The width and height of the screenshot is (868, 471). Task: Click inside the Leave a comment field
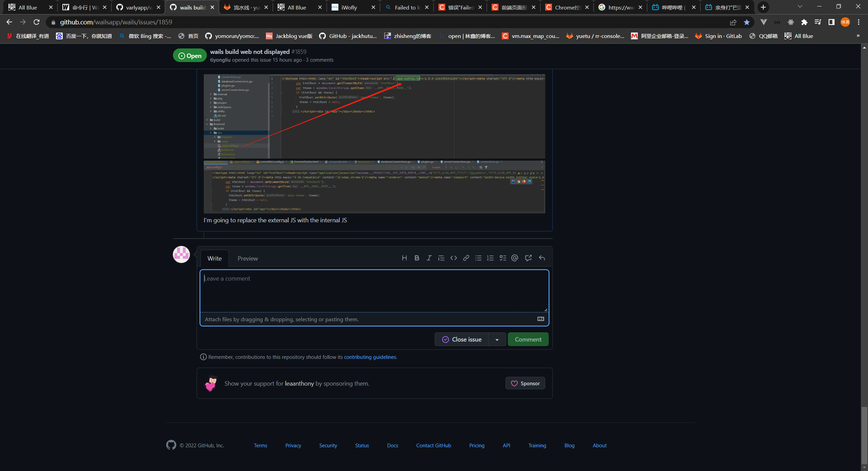point(373,291)
